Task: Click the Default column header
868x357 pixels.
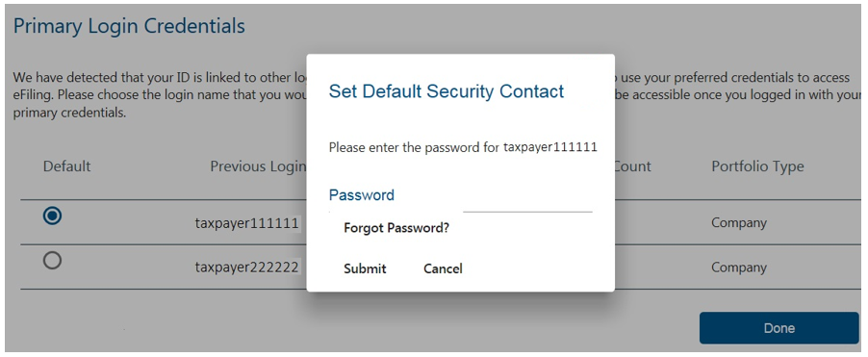Action: [x=67, y=166]
